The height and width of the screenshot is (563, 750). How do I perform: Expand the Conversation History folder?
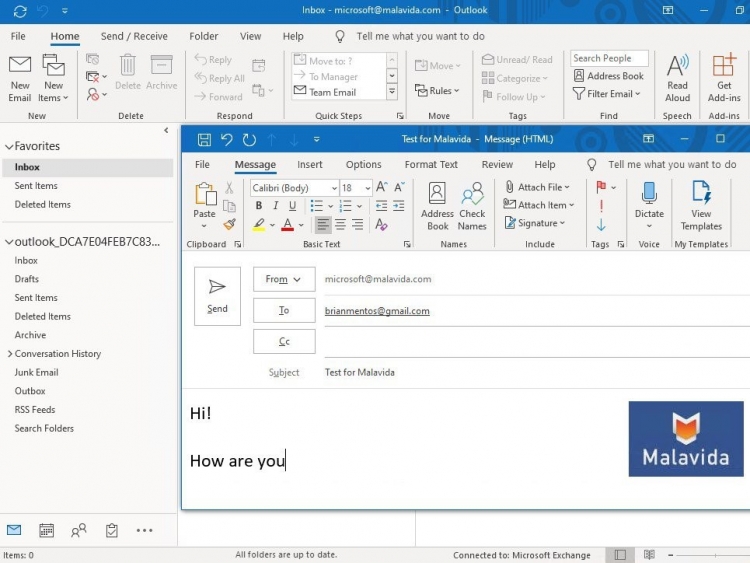tap(10, 354)
